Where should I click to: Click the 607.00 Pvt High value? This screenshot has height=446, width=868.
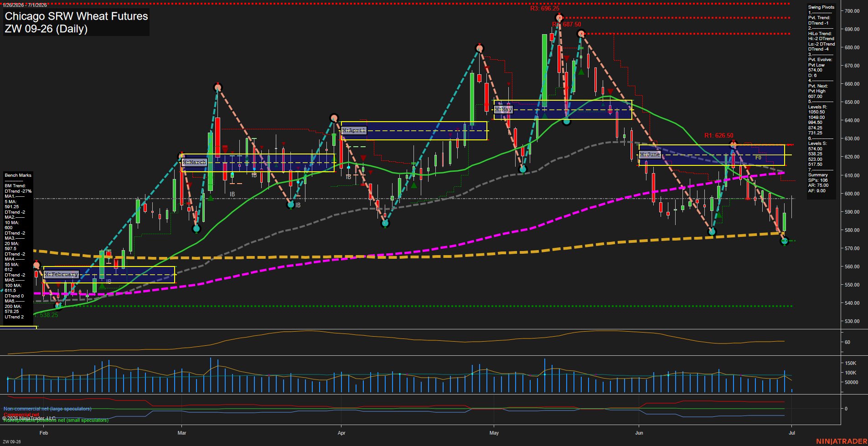815,97
